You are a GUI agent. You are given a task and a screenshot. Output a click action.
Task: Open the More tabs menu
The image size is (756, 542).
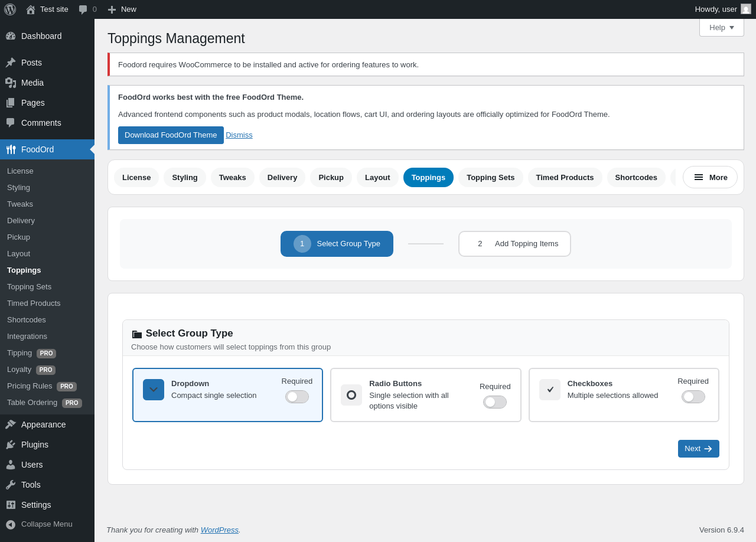pos(710,177)
